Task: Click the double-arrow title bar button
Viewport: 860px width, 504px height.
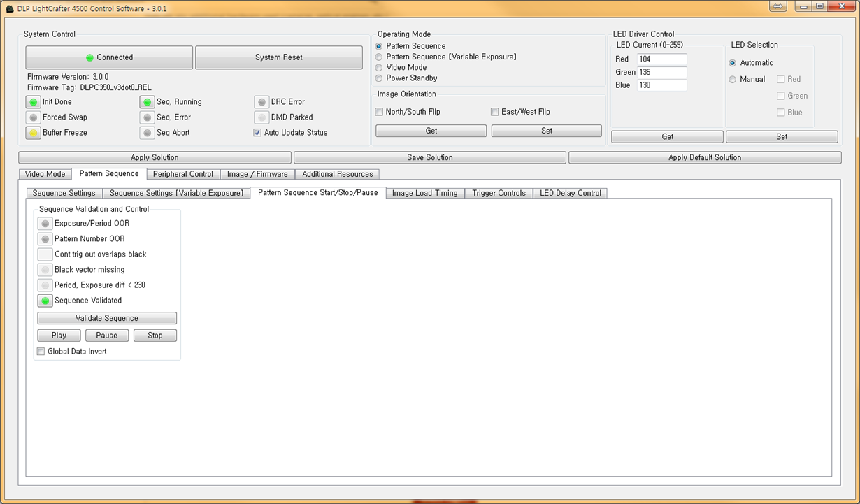Action: pyautogui.click(x=778, y=6)
